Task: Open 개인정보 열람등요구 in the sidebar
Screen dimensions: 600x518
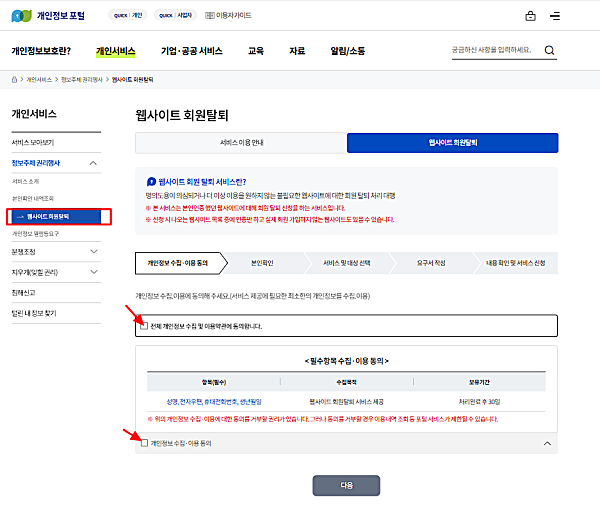Action: [36, 234]
